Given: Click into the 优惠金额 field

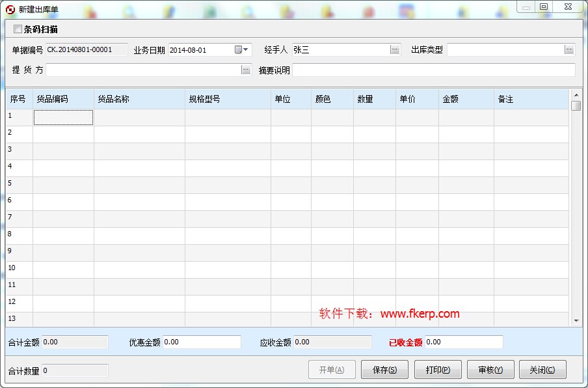Looking at the screenshot, I should point(202,342).
